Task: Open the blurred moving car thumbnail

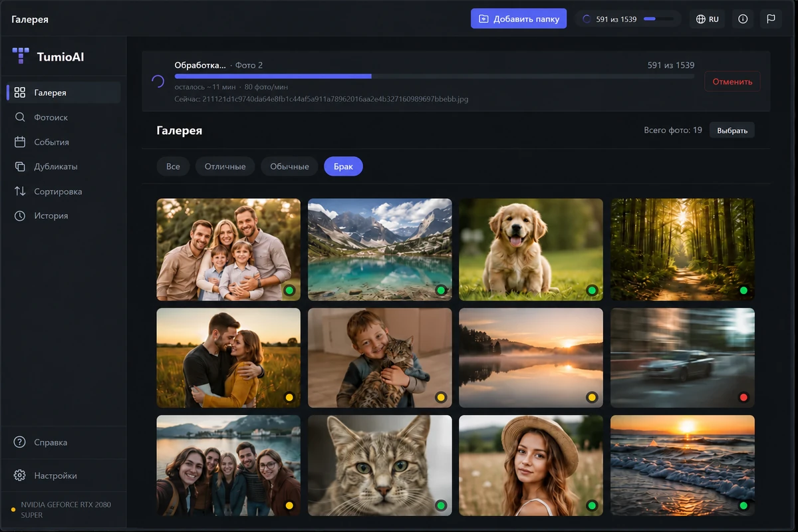Action: pyautogui.click(x=683, y=358)
